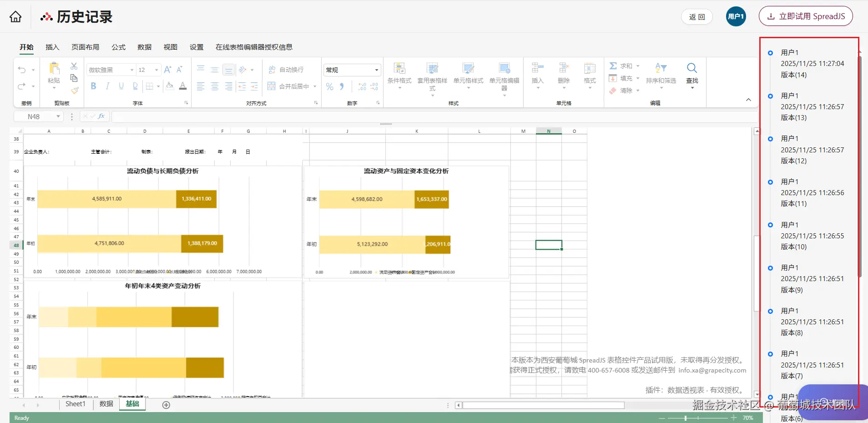Select history entry 版本(14)
Image resolution: width=868 pixels, height=423 pixels.
coord(812,64)
